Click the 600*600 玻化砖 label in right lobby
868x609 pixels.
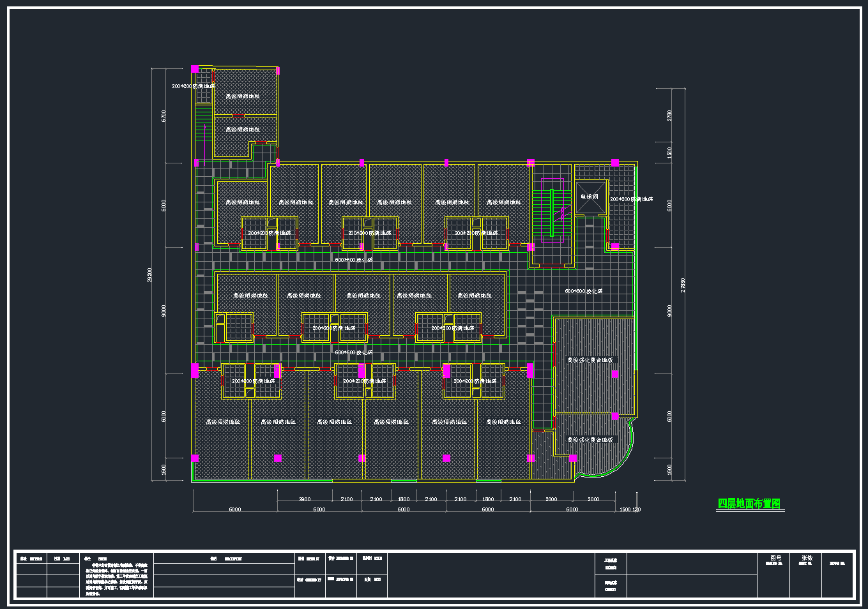click(583, 291)
